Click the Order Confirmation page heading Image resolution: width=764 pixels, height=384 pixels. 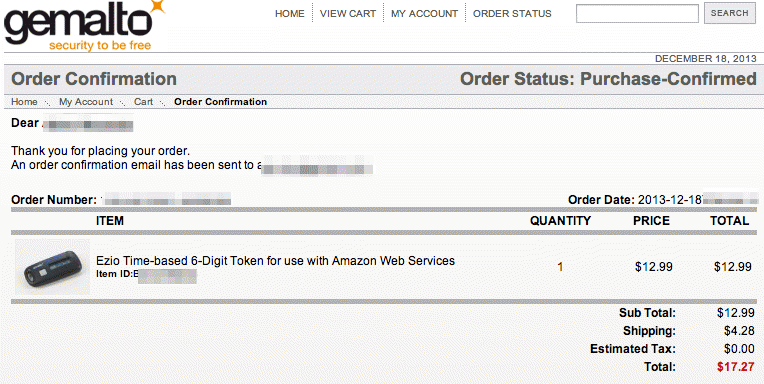94,79
